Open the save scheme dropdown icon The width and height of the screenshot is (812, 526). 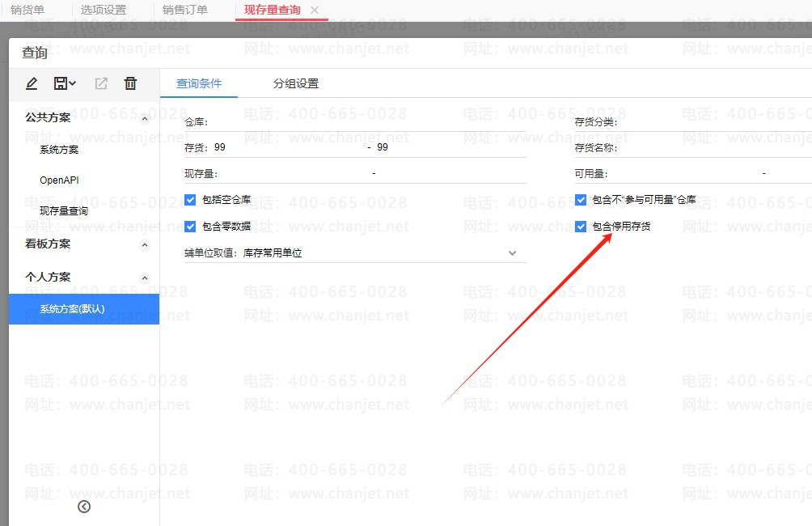tap(65, 83)
